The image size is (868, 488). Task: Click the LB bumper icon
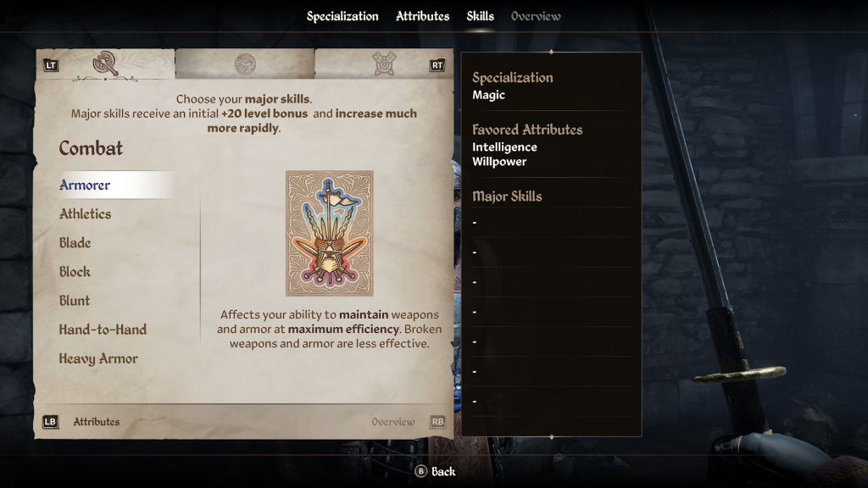[50, 422]
